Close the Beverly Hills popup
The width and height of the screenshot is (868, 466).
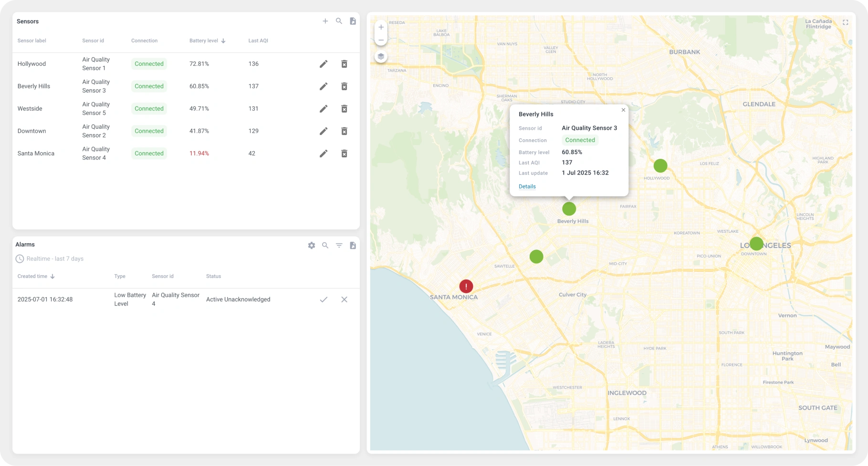[x=623, y=110]
